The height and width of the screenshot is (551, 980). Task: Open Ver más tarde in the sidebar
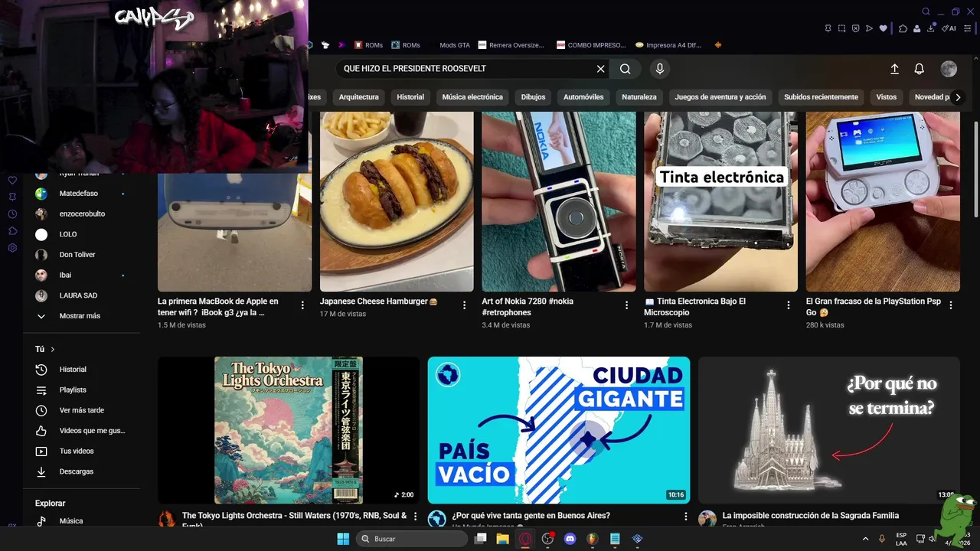(82, 410)
